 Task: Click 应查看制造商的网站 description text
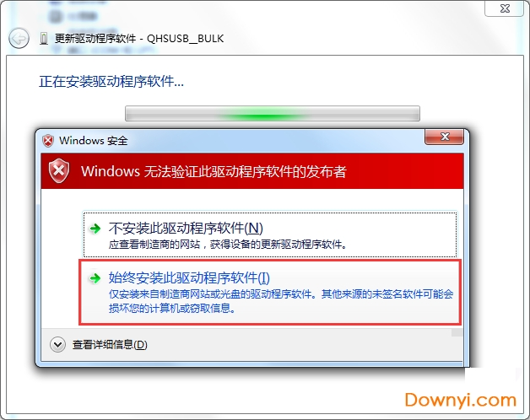228,244
